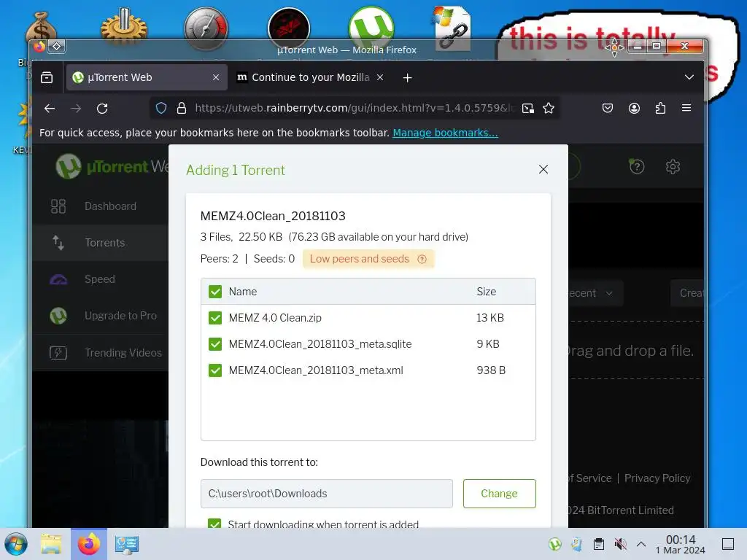Go back to previous page

pyautogui.click(x=50, y=109)
